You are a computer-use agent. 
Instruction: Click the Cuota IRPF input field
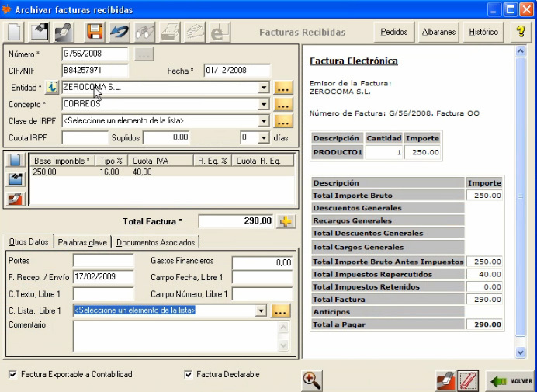[85, 138]
